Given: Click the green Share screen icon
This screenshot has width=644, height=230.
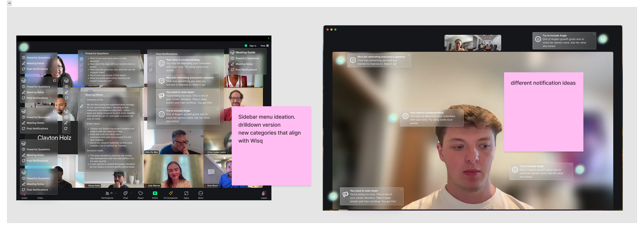Looking at the screenshot, I should click(155, 194).
